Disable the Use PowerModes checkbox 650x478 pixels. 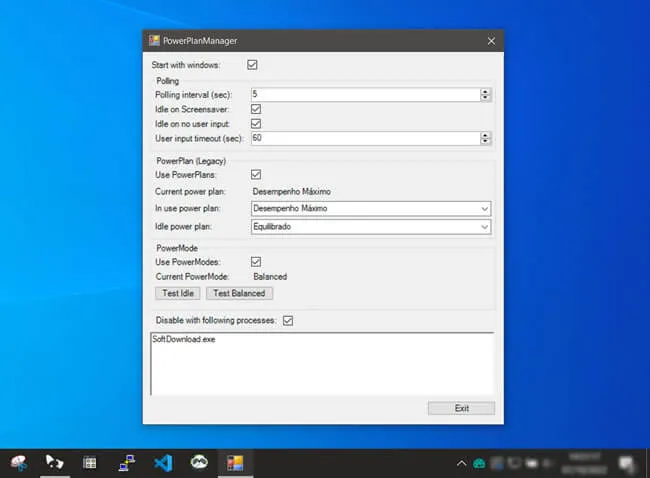[x=256, y=262]
